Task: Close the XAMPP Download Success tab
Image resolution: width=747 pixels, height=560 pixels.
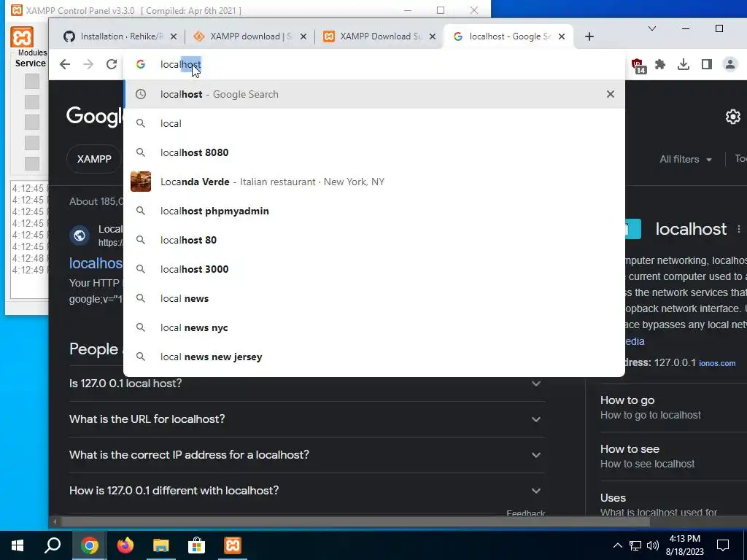Action: [x=432, y=36]
